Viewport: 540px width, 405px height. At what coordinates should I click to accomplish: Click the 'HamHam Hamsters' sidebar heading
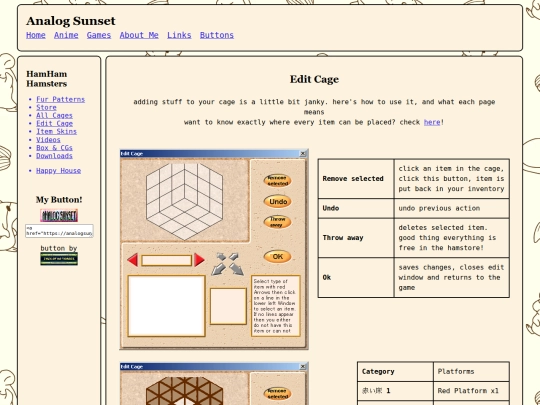point(46,79)
